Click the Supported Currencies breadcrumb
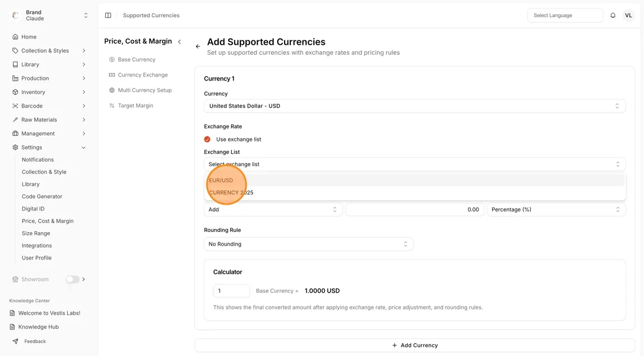The height and width of the screenshot is (356, 644). click(x=151, y=15)
